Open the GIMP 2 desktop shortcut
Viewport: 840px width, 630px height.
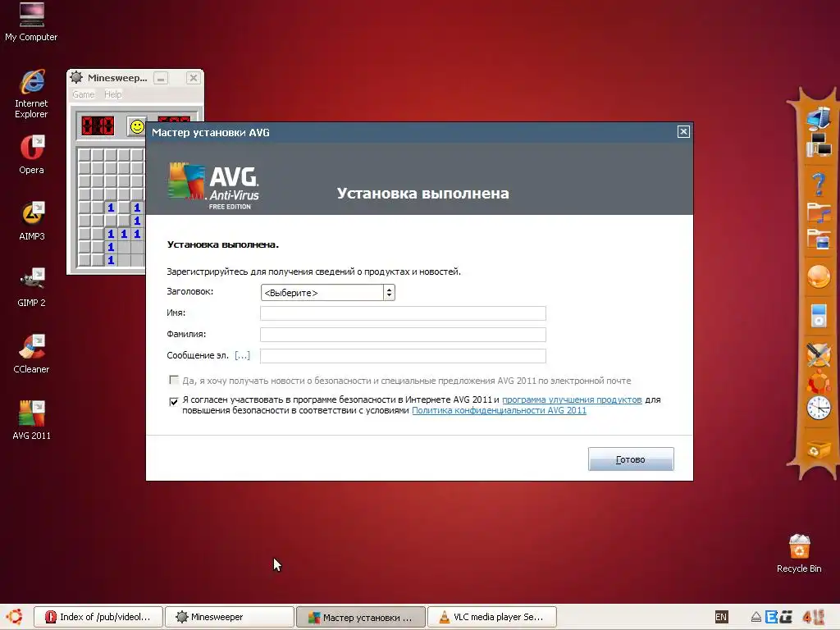(32, 288)
